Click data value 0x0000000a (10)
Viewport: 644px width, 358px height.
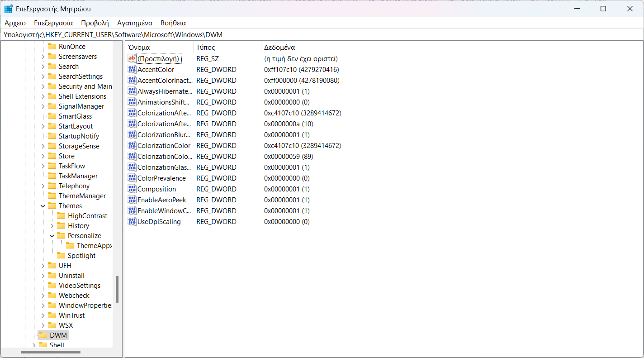click(289, 124)
